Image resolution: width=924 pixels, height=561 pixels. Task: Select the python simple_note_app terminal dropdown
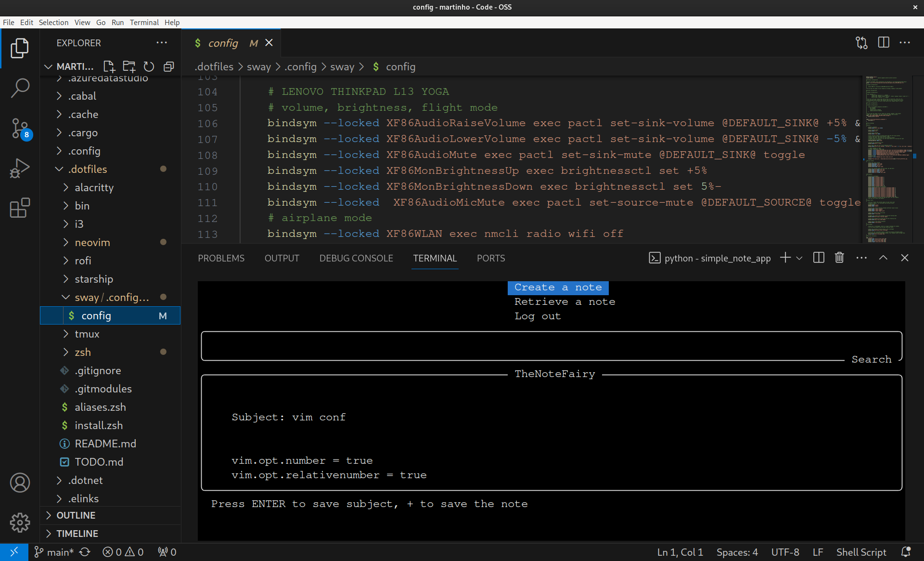pyautogui.click(x=799, y=259)
